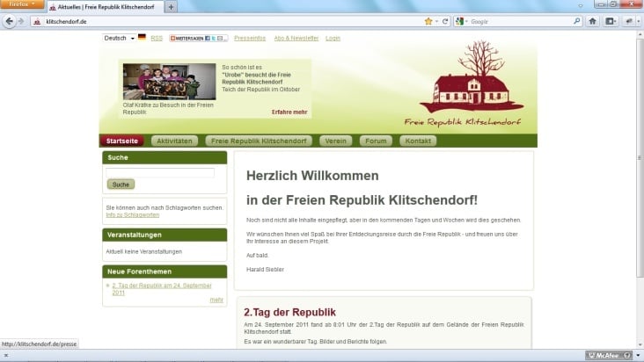Open the bookmark star dropdown arrow

(436, 21)
